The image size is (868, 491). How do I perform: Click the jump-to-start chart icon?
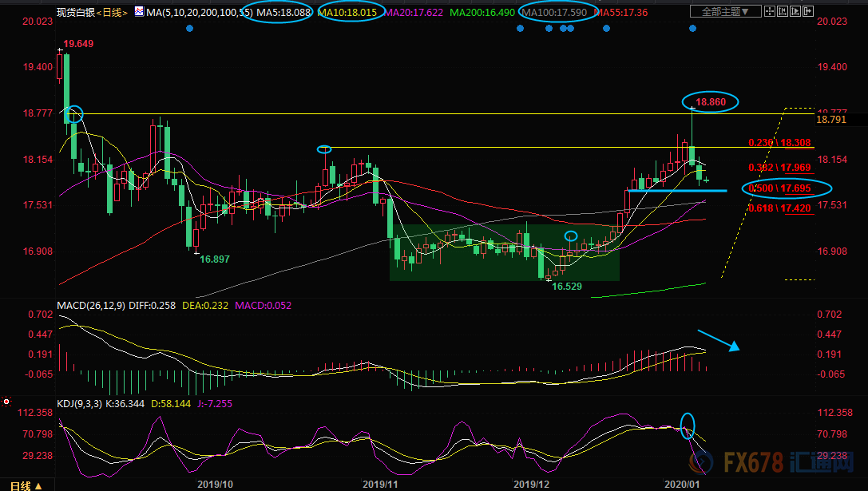783,11
